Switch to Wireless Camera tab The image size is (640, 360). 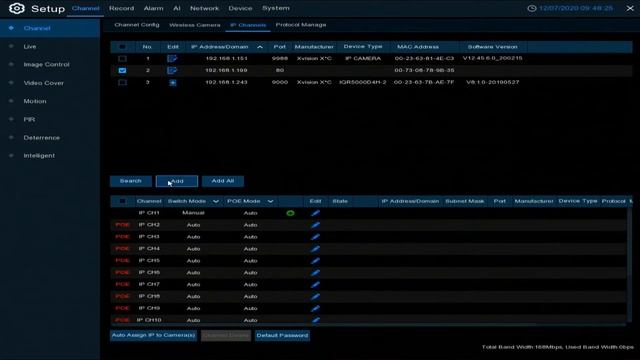pos(195,25)
